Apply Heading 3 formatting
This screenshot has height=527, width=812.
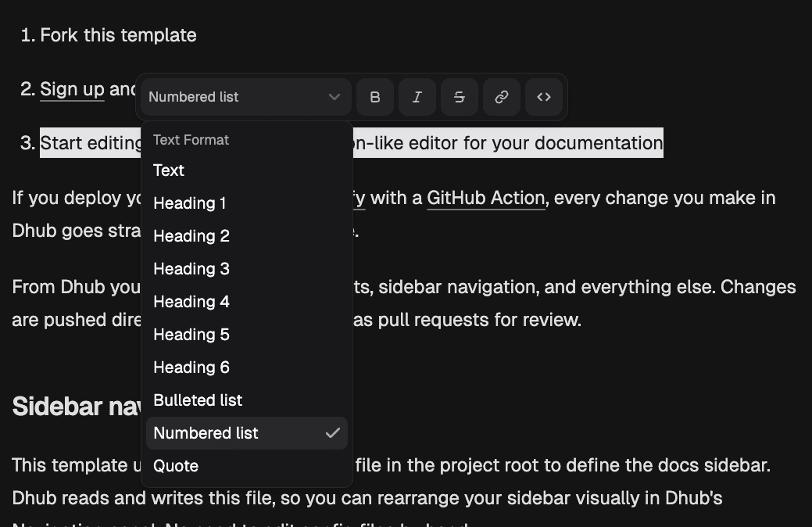coord(191,268)
